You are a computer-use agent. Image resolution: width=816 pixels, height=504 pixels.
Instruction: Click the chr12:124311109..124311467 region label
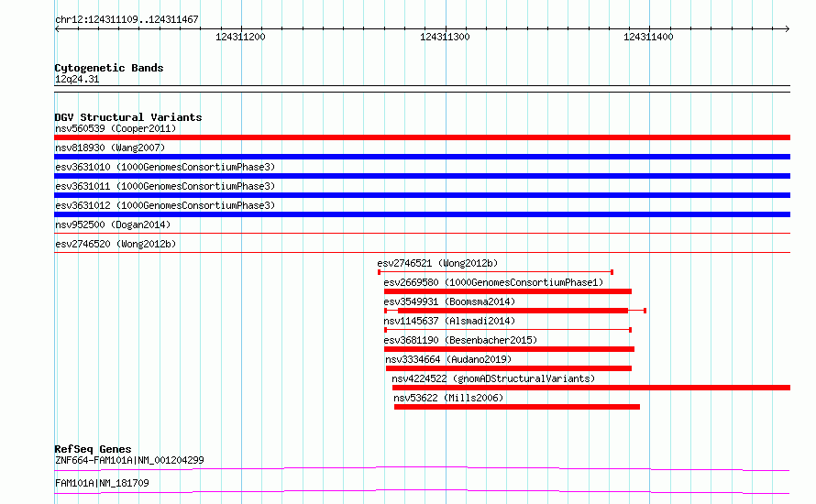coord(127,20)
